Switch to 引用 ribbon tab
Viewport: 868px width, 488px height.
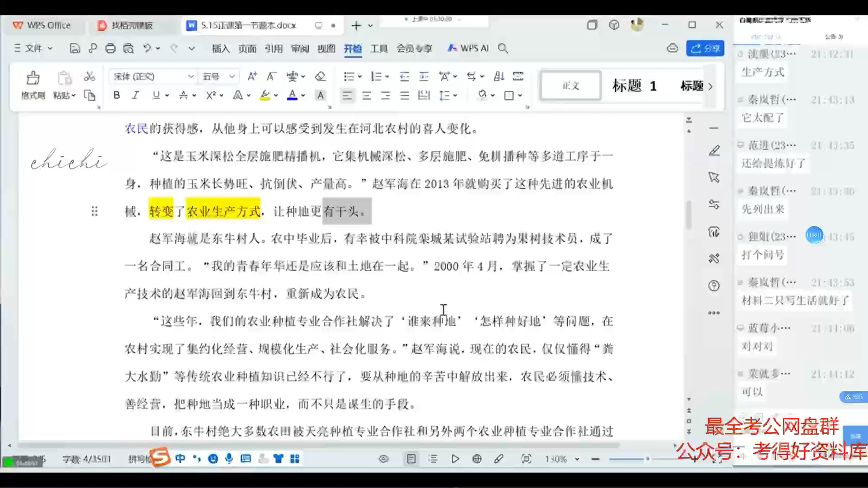pos(274,48)
